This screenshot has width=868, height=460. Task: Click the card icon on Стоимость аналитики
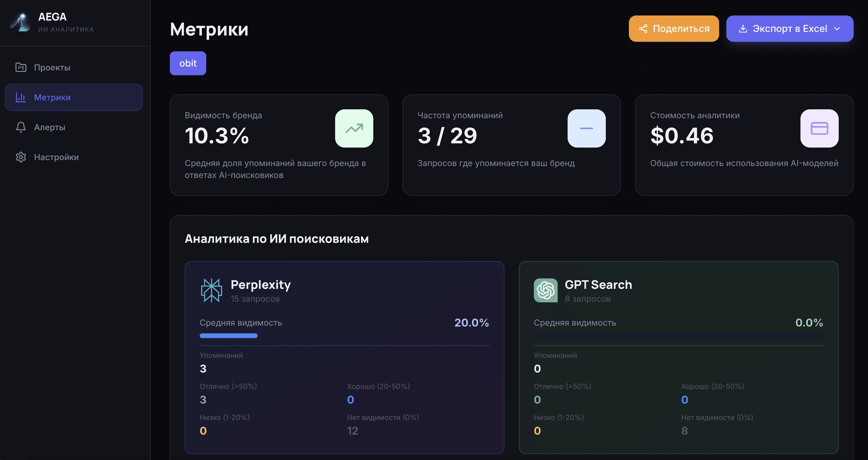click(819, 128)
